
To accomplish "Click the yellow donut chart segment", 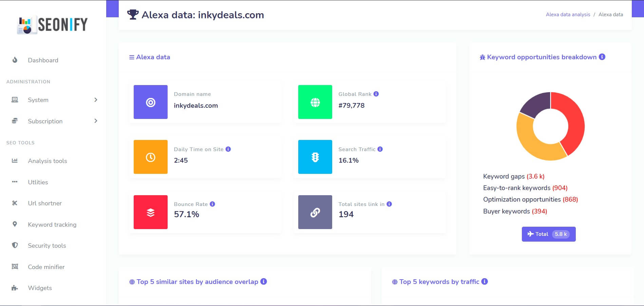I will pos(534,142).
